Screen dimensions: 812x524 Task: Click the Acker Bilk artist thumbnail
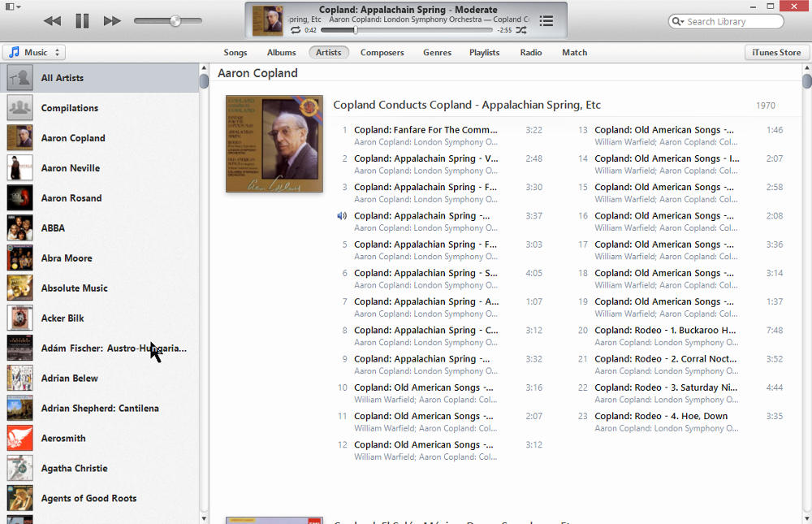[19, 318]
